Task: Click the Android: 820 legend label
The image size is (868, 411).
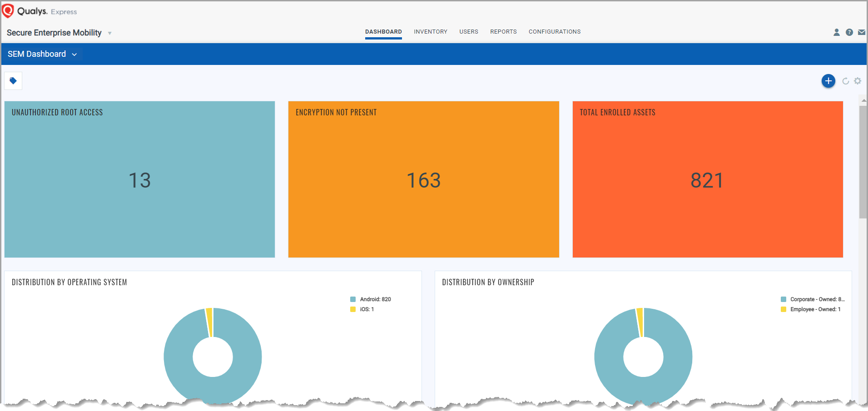Action: click(375, 299)
